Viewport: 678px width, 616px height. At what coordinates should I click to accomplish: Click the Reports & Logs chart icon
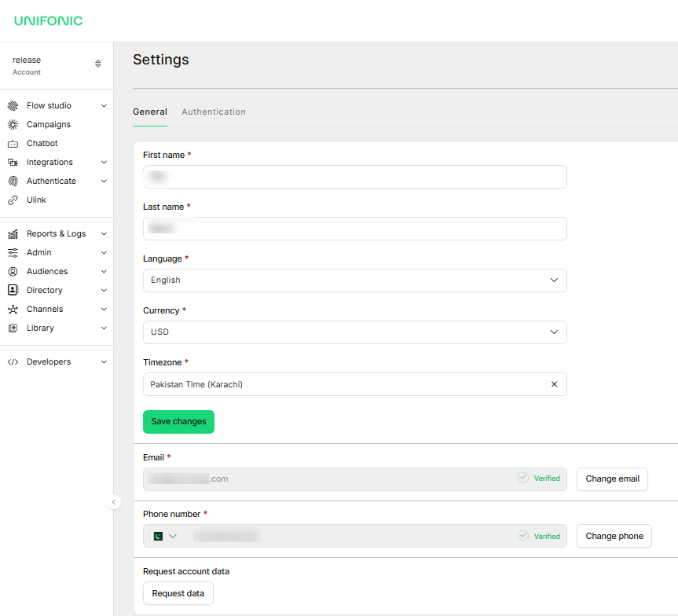click(x=13, y=234)
